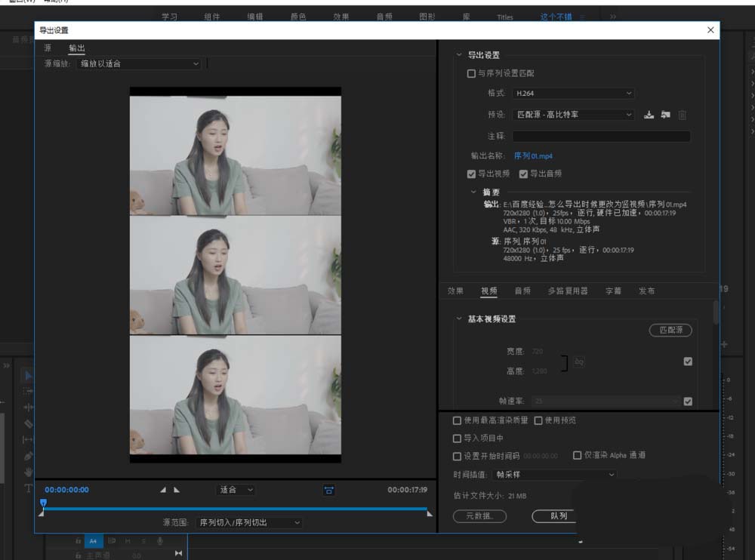Click the 队列 button to queue export

pos(556,516)
